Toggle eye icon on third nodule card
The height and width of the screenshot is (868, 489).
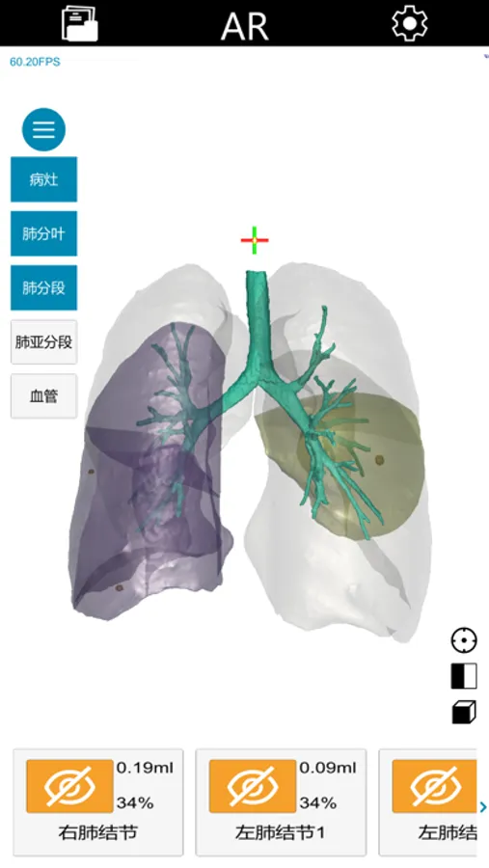pos(434,785)
